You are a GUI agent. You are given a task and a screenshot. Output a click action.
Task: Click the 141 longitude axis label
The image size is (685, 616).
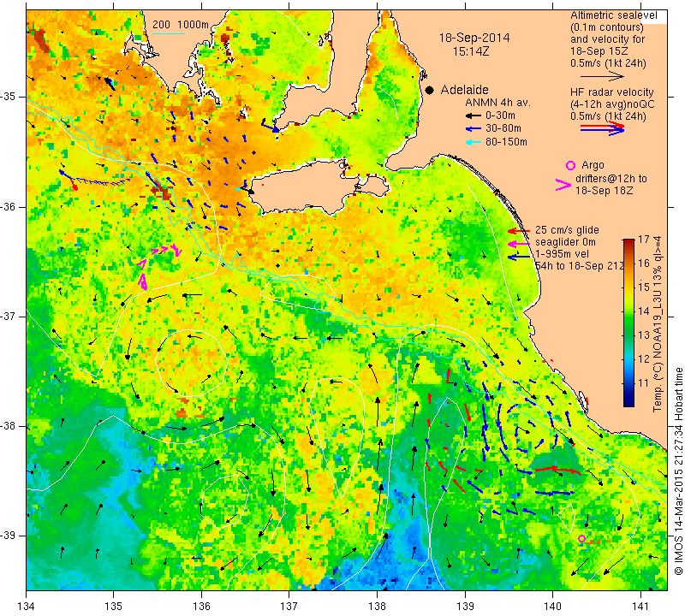point(640,607)
